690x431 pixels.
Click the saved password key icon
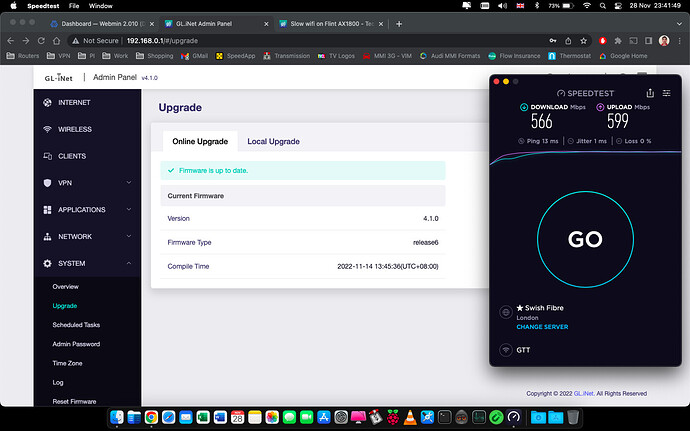point(553,41)
